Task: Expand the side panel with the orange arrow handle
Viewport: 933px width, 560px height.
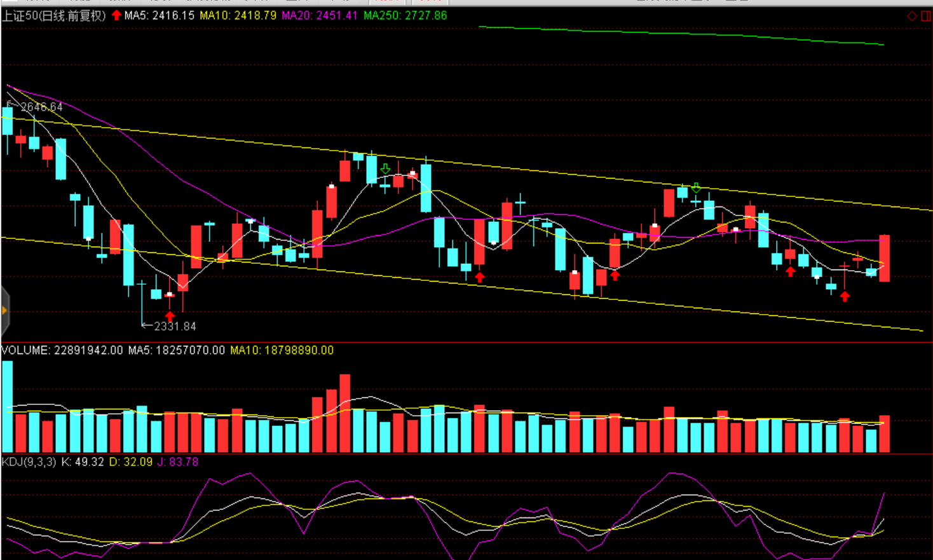Action: click(4, 310)
